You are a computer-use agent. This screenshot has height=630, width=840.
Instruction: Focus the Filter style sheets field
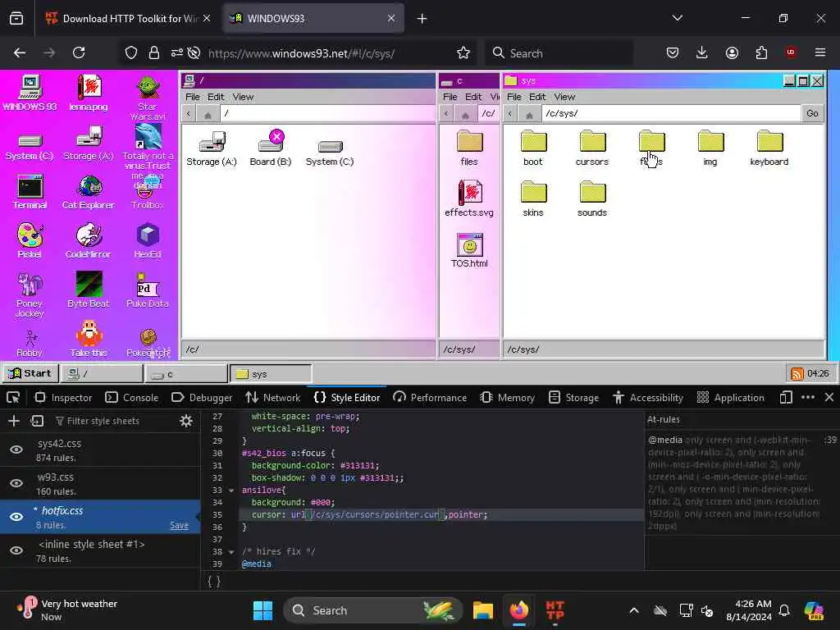112,421
